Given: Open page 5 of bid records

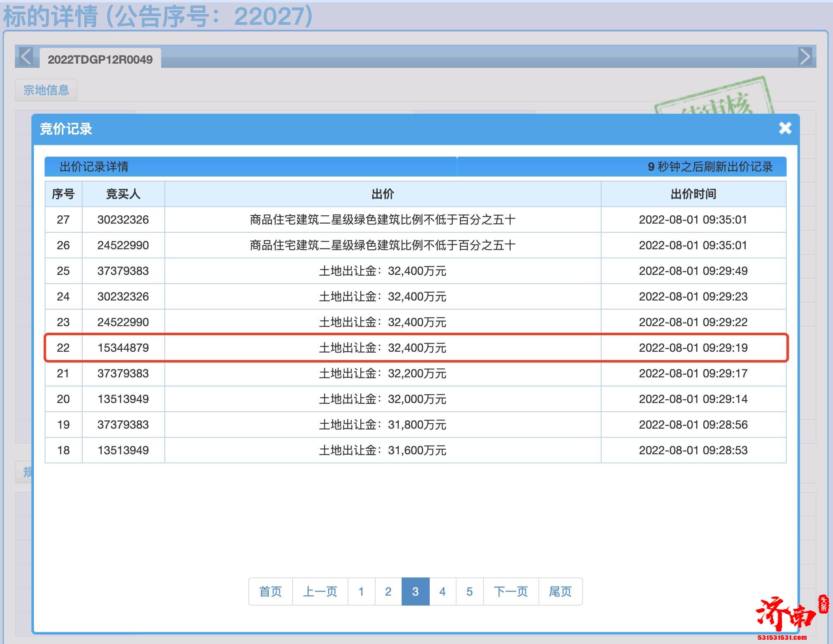Looking at the screenshot, I should (470, 592).
